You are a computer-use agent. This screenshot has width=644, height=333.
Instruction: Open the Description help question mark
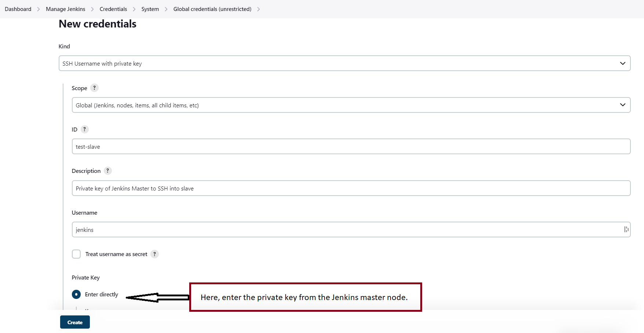click(x=107, y=171)
